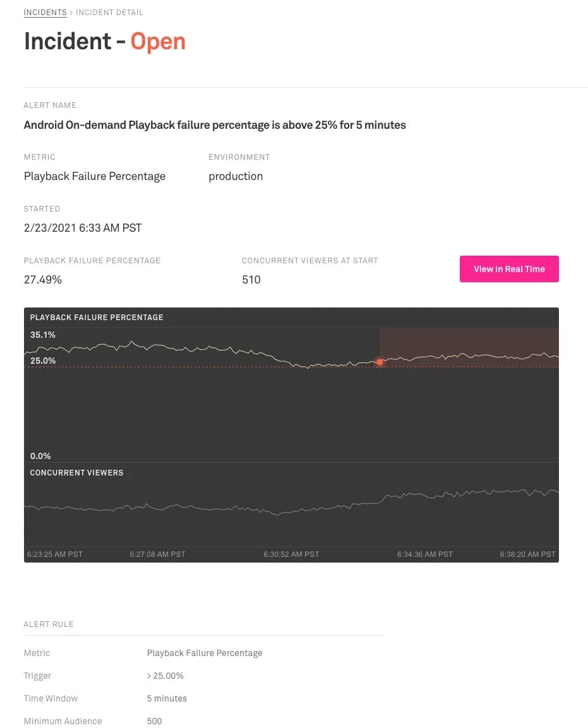Screen dimensions: 588x728
Task: Select the INCIDENT DETAIL breadcrumb text
Action: 109,13
